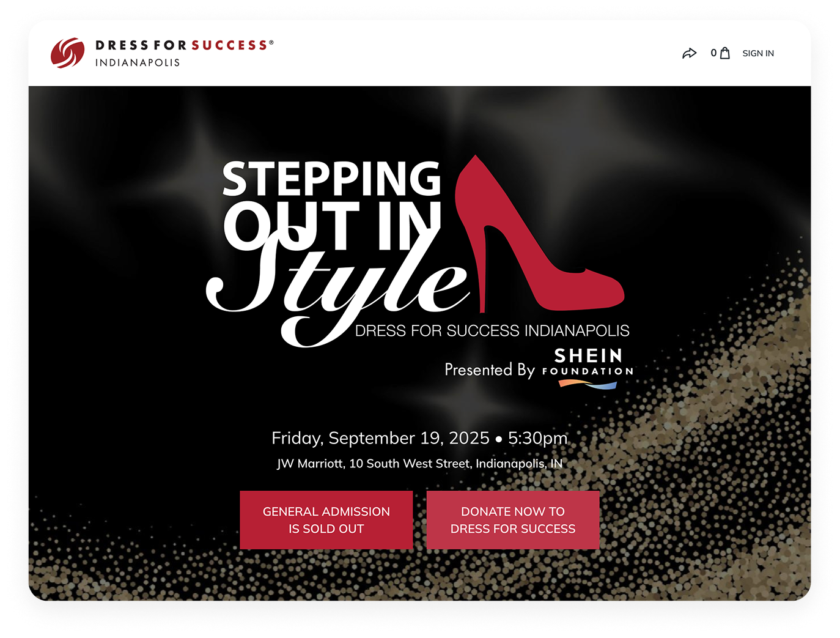840x638 pixels.
Task: Click the SIGN IN link
Action: click(758, 53)
